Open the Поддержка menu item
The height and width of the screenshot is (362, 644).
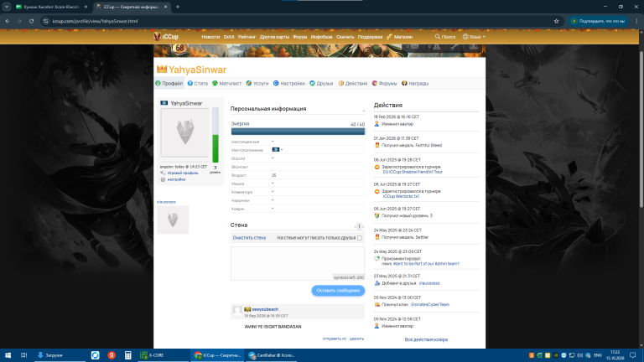pos(370,37)
